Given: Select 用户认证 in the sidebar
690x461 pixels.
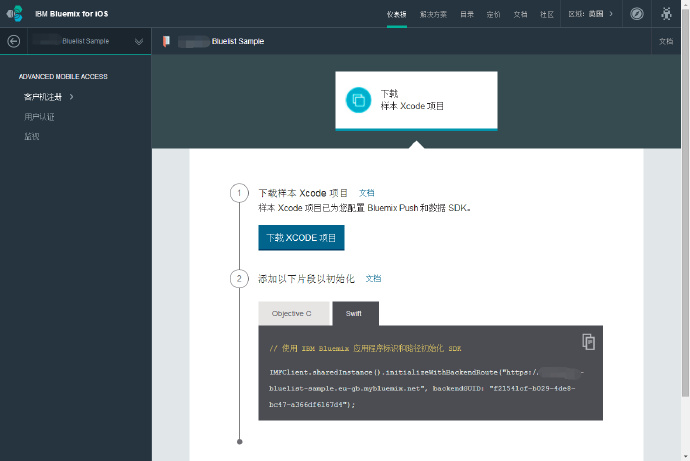Looking at the screenshot, I should click(x=39, y=117).
